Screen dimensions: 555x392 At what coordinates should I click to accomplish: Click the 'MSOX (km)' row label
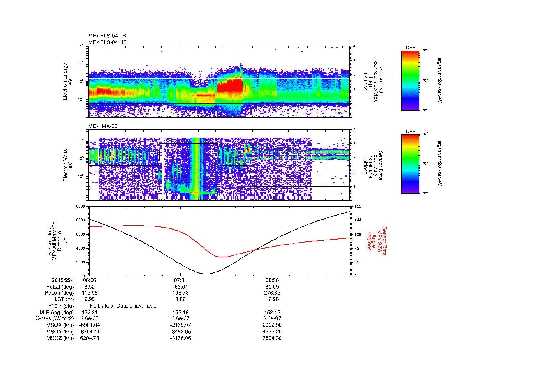click(x=60, y=325)
